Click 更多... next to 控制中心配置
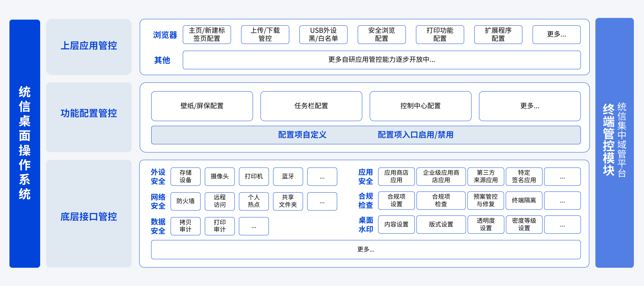The height and width of the screenshot is (286, 644). pyautogui.click(x=530, y=106)
